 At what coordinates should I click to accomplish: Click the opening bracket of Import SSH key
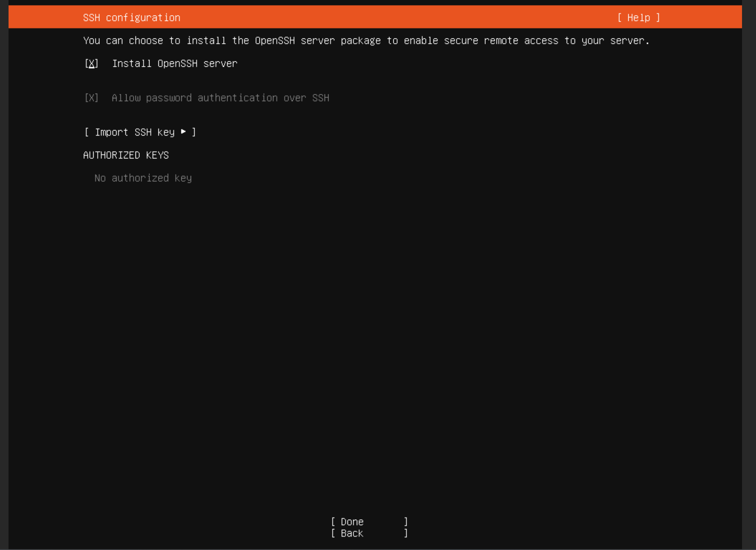pos(87,132)
